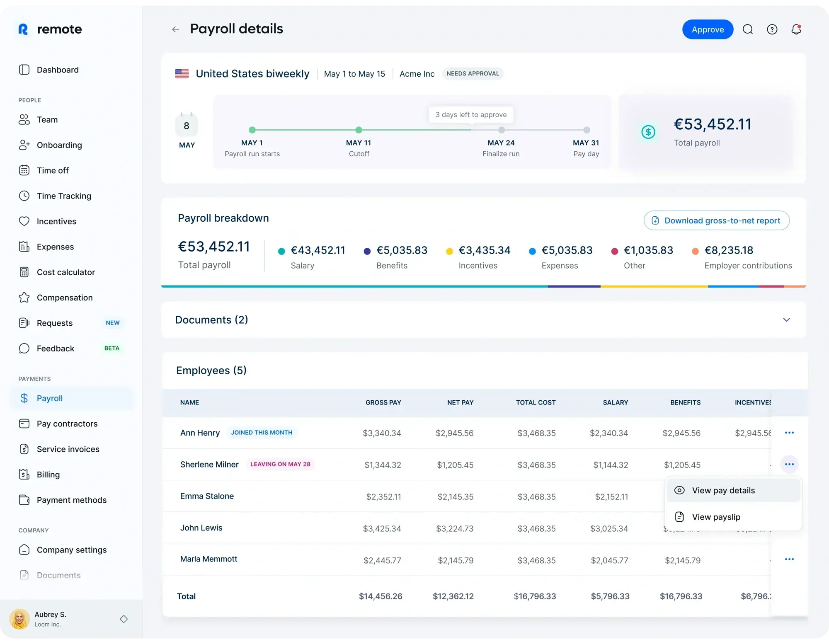
Task: Open Payment methods in the sidebar
Action: (x=71, y=500)
